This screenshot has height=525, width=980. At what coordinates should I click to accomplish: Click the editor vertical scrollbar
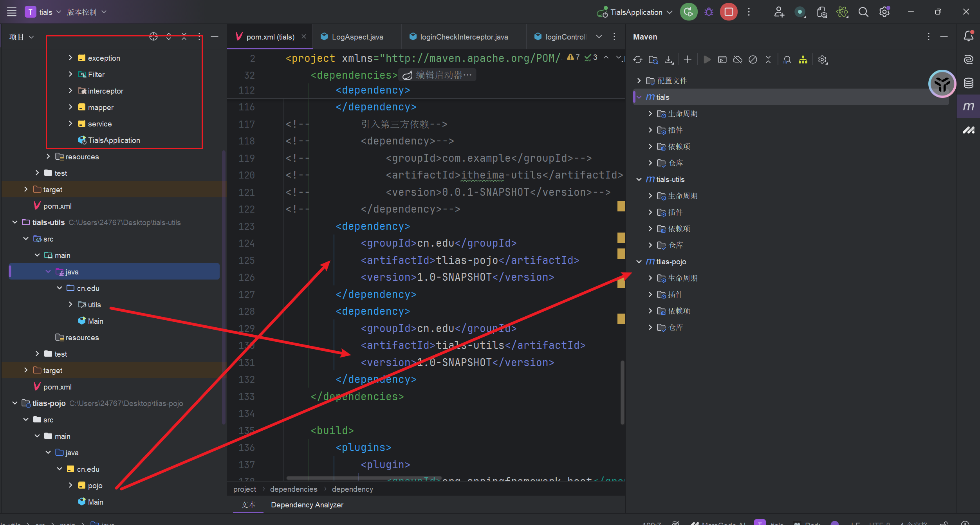pyautogui.click(x=622, y=391)
